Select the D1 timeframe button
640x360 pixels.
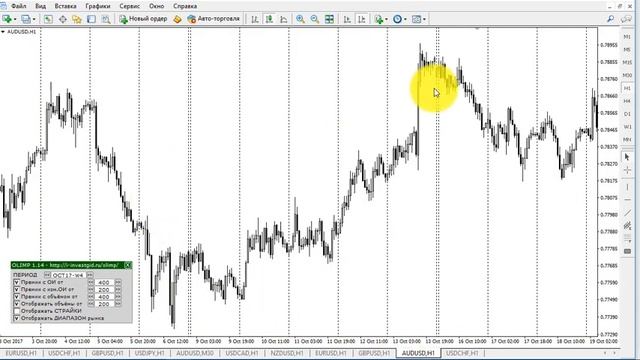tap(627, 114)
